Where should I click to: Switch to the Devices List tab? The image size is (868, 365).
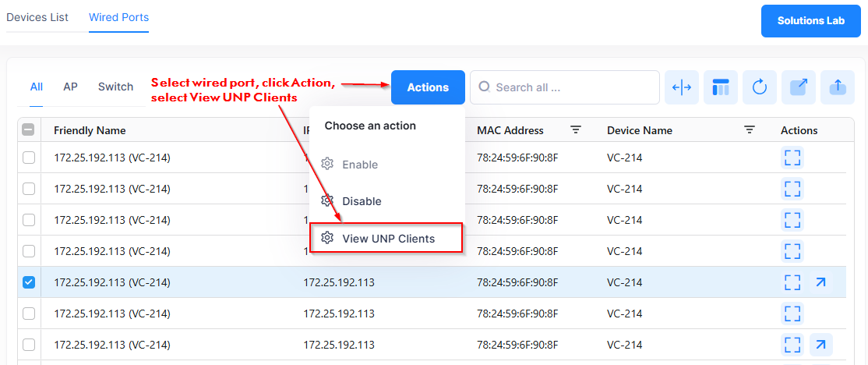(x=37, y=17)
